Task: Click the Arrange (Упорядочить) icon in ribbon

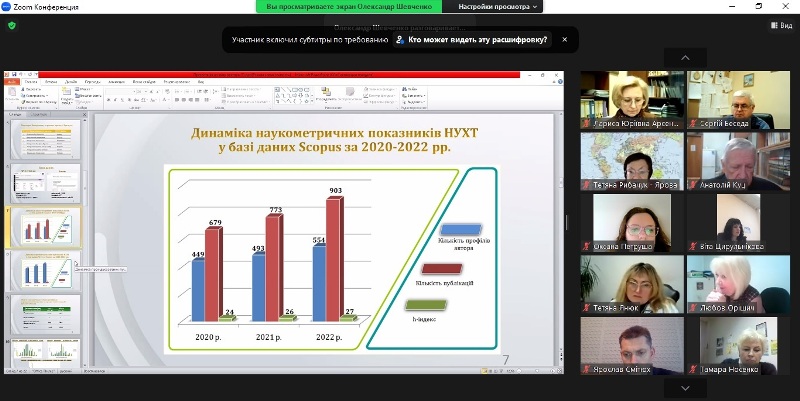Action: (x=326, y=91)
